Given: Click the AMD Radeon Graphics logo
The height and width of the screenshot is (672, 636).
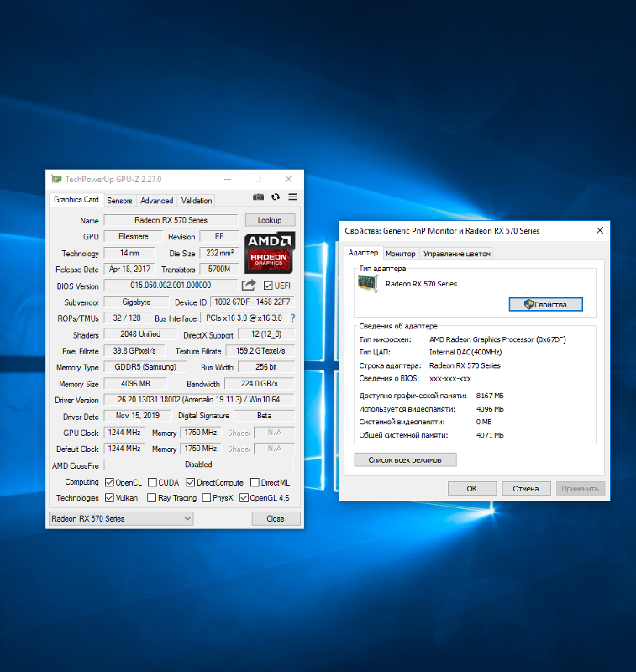Looking at the screenshot, I should coord(270,253).
